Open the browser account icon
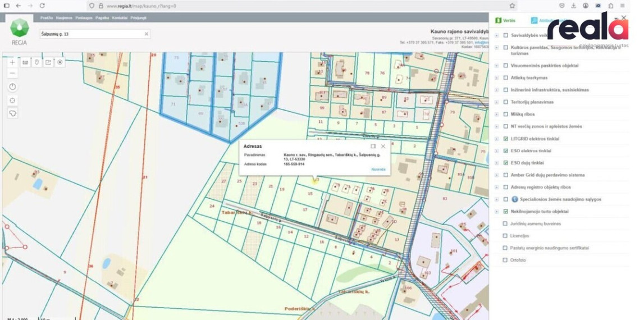The width and height of the screenshot is (644, 320). (586, 6)
